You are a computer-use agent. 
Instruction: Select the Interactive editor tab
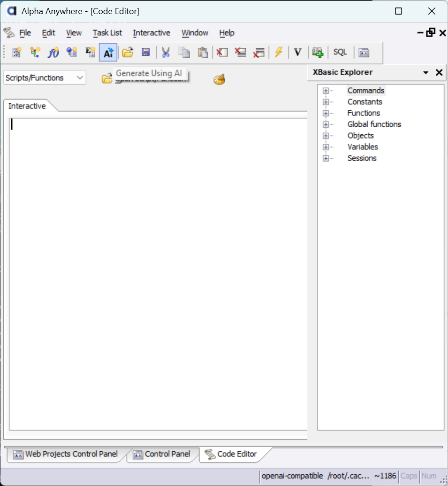click(x=27, y=106)
